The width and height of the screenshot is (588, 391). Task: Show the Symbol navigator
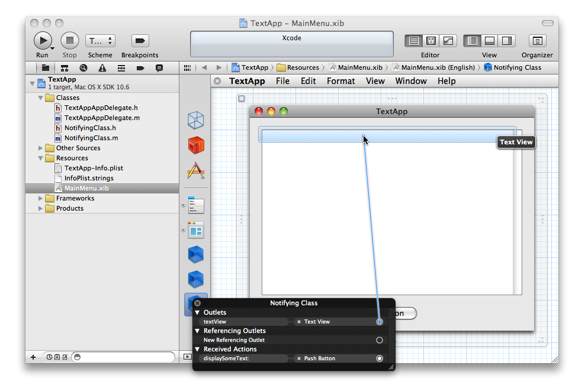pos(65,68)
